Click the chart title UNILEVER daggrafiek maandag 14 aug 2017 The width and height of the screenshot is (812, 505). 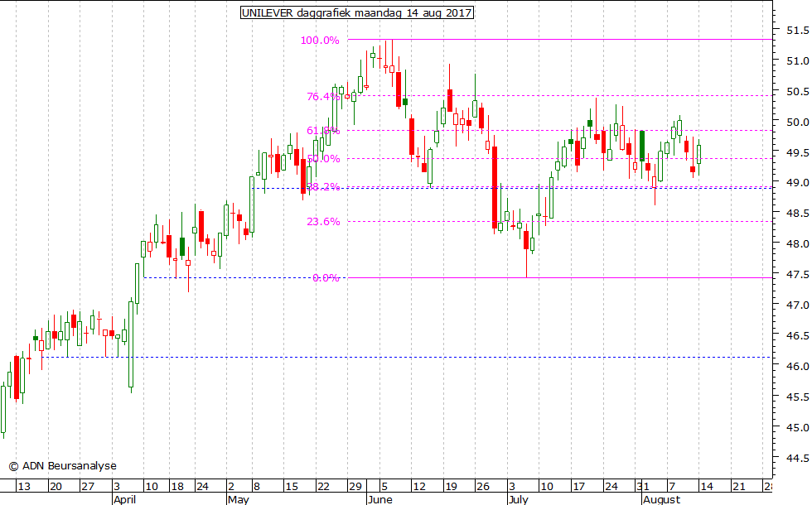[357, 12]
